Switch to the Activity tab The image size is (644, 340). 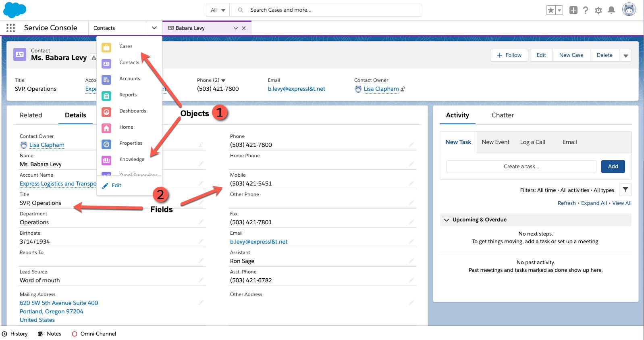[x=457, y=115]
